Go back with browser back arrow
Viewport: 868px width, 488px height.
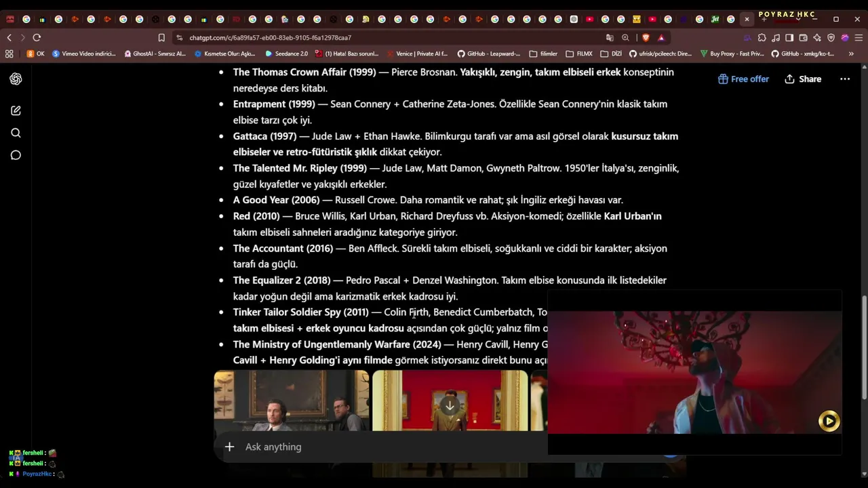9,38
